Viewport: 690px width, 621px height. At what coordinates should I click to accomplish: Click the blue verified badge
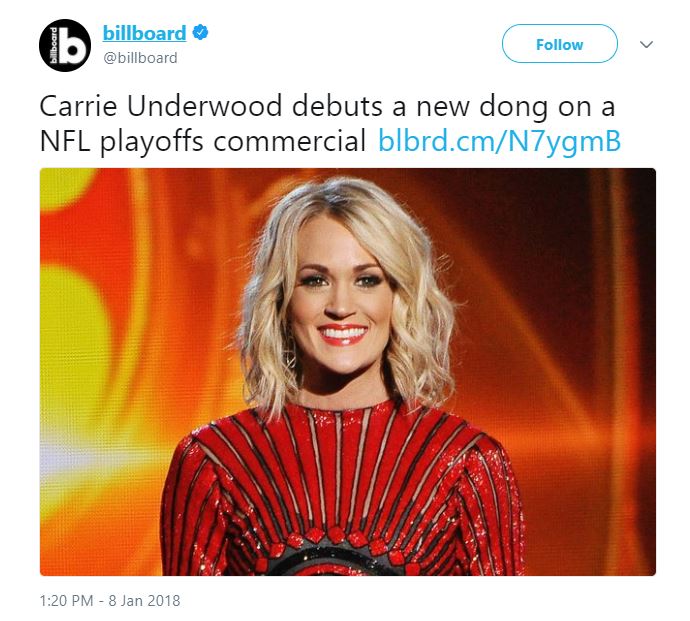(200, 33)
